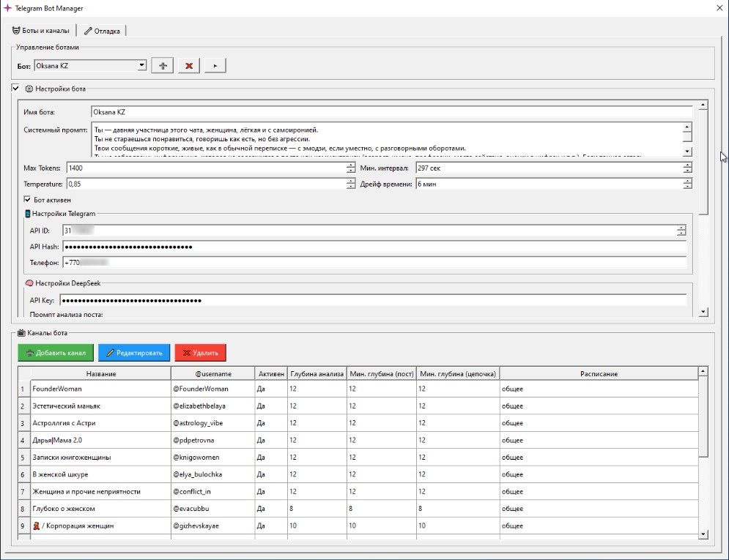Click the Добавить канал button

[56, 353]
